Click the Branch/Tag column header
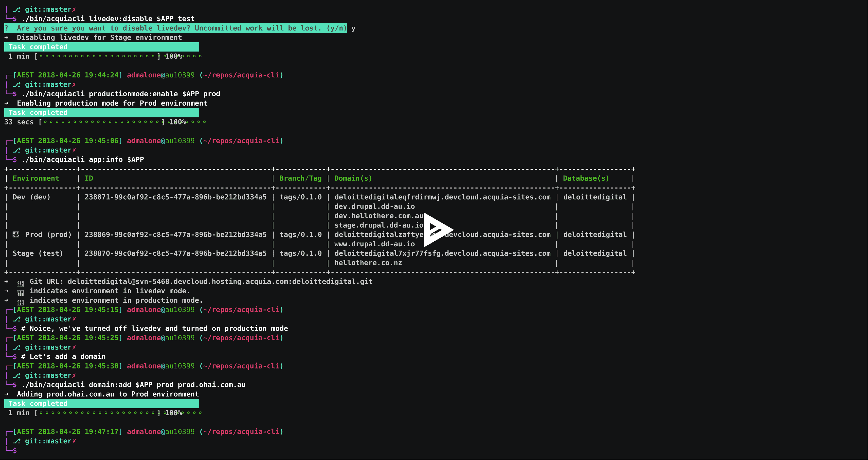Viewport: 868px width, 460px height. [301, 178]
